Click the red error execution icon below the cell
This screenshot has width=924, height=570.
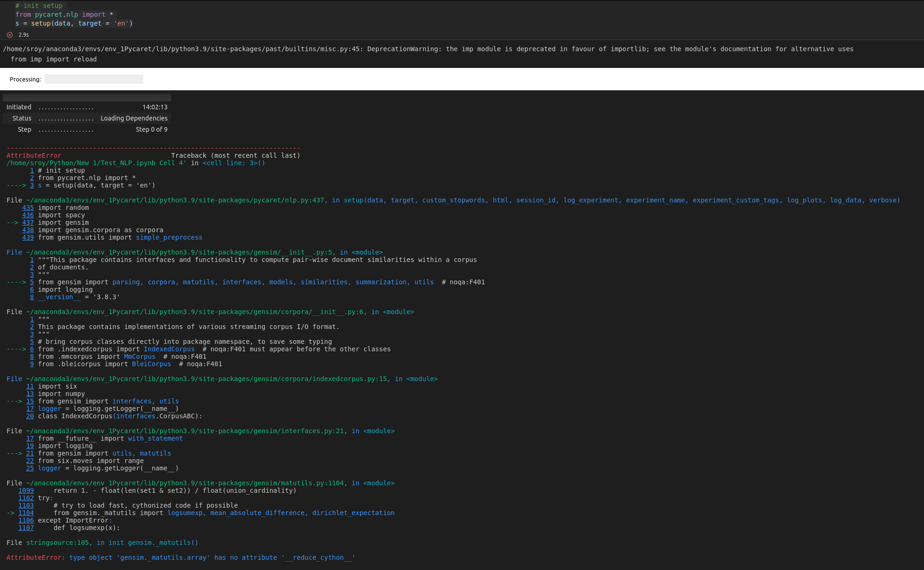(9, 34)
